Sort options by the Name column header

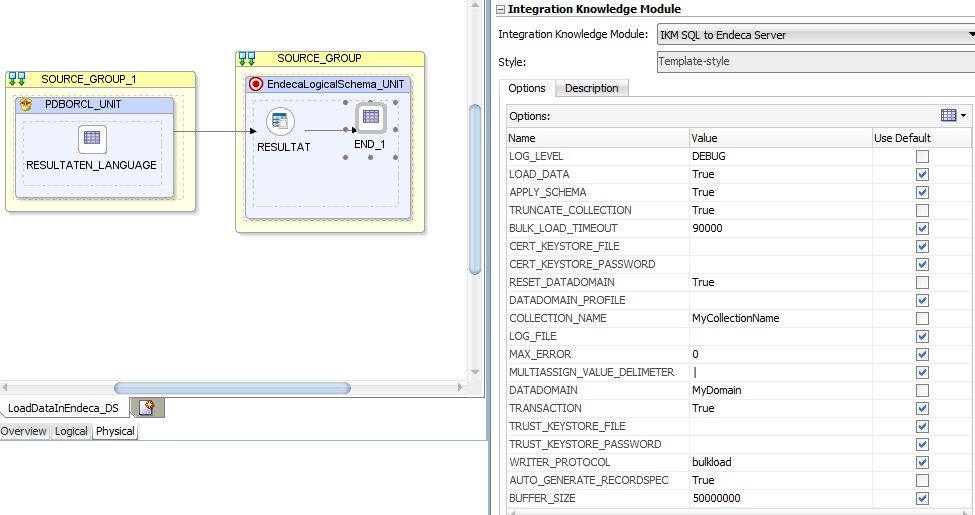pyautogui.click(x=597, y=138)
